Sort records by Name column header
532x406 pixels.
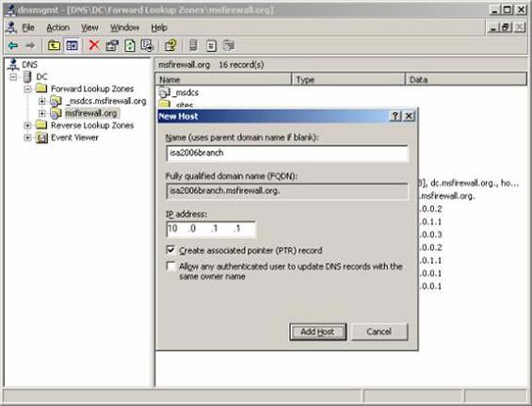(223, 79)
